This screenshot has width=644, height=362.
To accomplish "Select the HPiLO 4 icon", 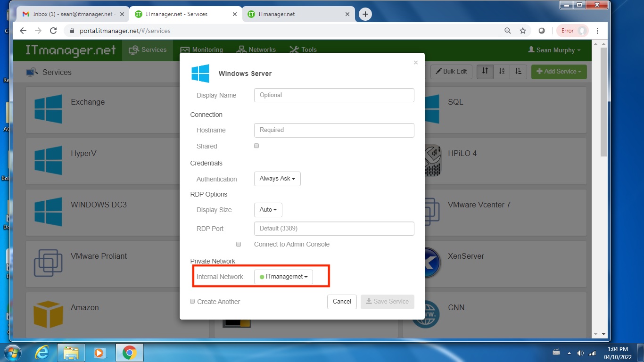I will pos(431,161).
